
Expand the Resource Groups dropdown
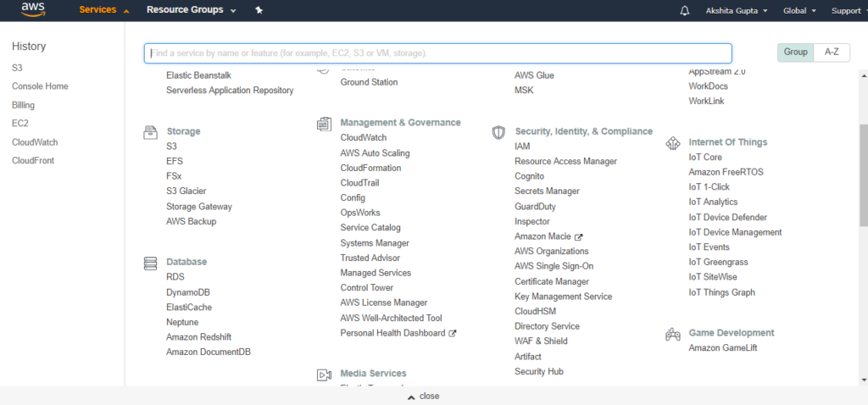point(191,10)
